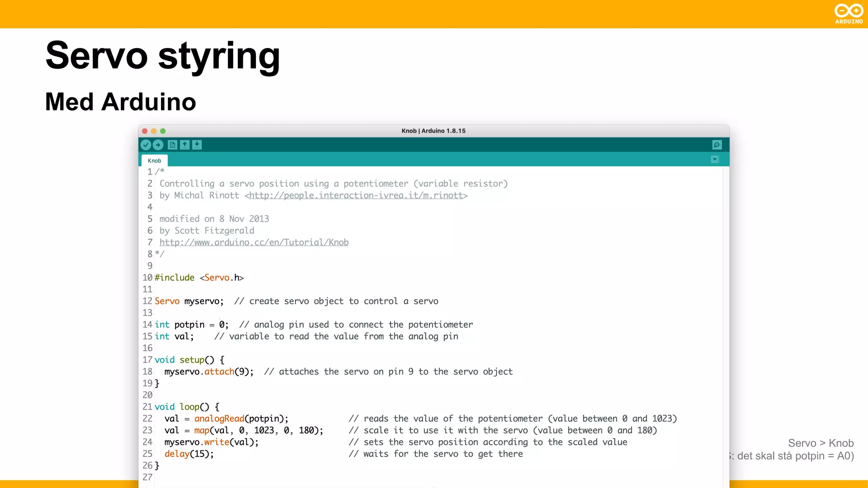Select the Knob sketch tab
The height and width of the screenshot is (488, 868).
click(154, 161)
